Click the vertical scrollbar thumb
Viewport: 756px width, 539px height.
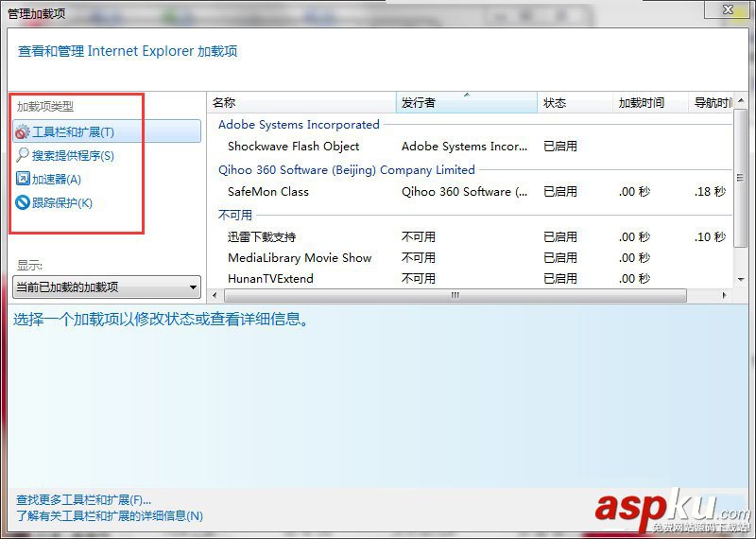pyautogui.click(x=741, y=178)
